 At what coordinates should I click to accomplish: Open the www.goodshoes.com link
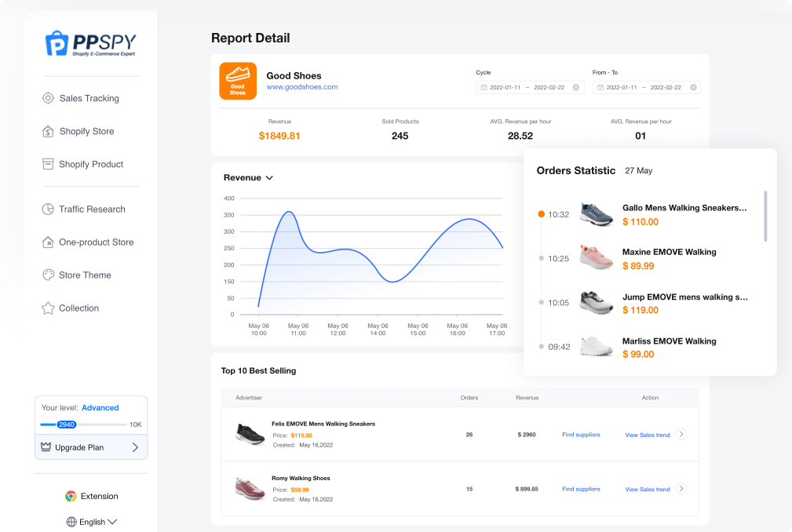(x=302, y=87)
